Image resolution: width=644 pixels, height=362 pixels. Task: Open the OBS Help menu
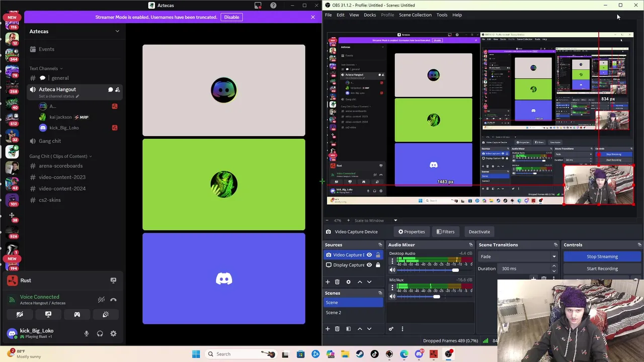click(457, 15)
